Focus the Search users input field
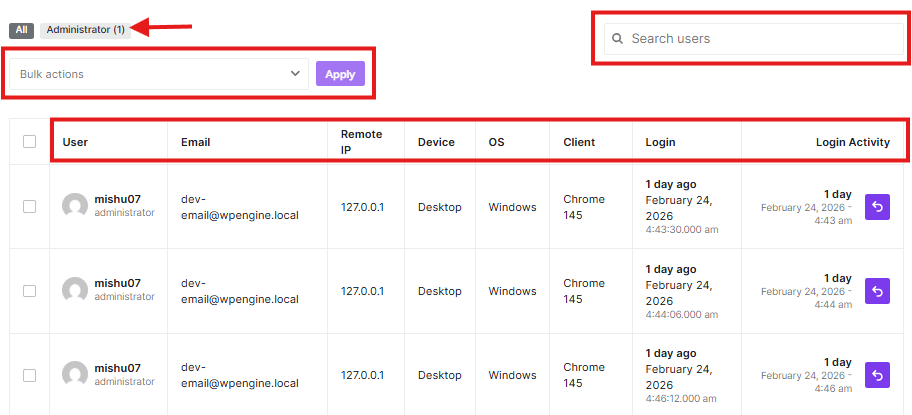Image resolution: width=912 pixels, height=415 pixels. [x=760, y=39]
